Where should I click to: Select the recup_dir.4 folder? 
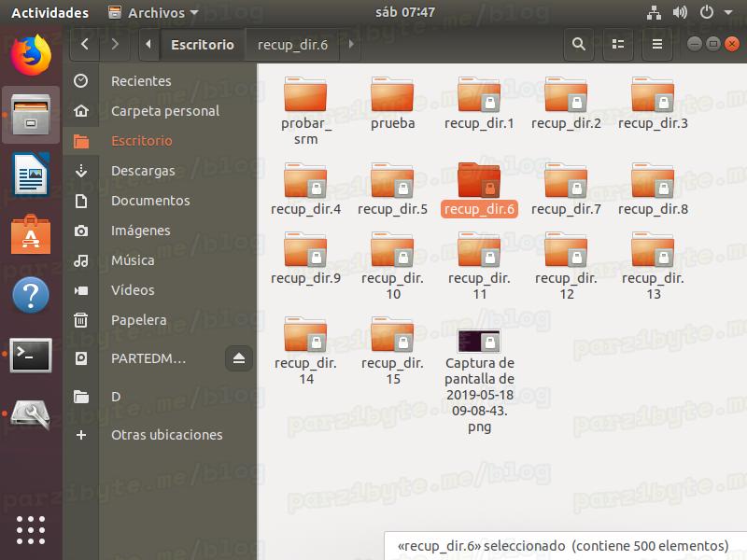click(305, 189)
